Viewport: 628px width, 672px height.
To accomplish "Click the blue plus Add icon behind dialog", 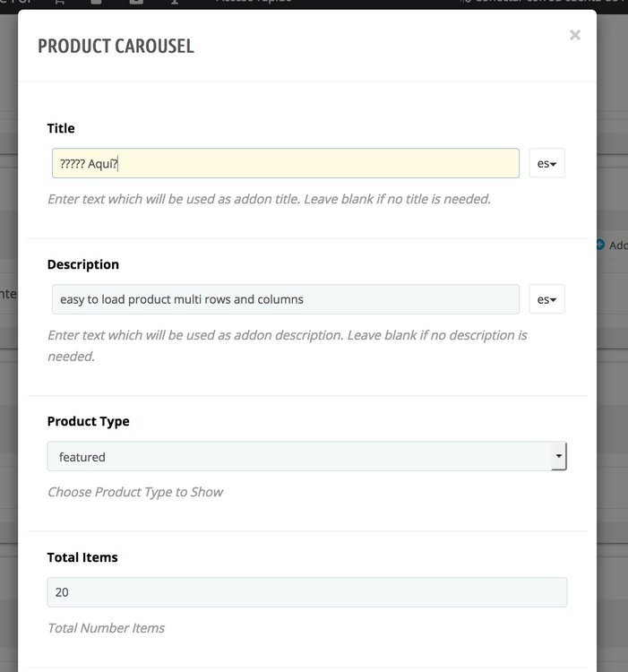I will point(600,245).
